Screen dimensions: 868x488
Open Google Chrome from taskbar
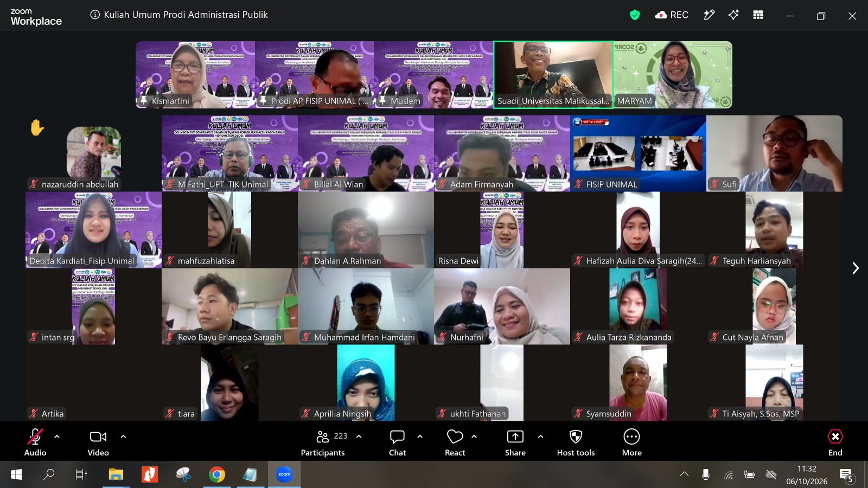pyautogui.click(x=216, y=475)
